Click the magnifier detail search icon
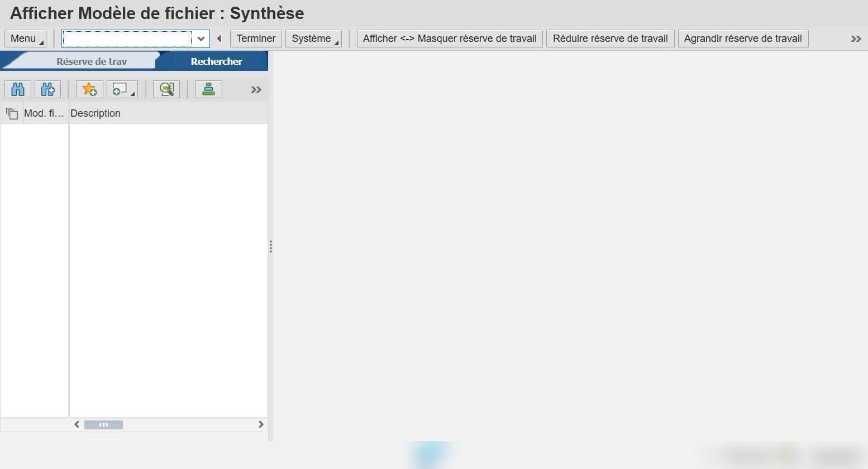Viewport: 868px width, 469px height. coord(166,89)
